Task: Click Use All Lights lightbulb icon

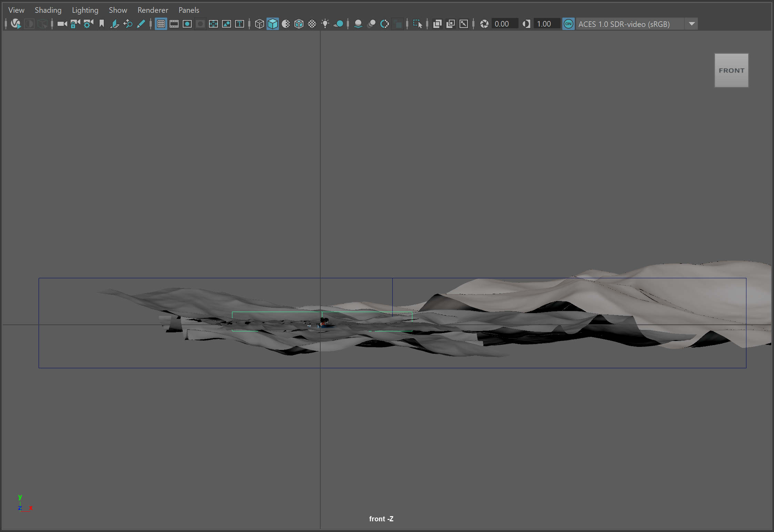Action: click(325, 24)
